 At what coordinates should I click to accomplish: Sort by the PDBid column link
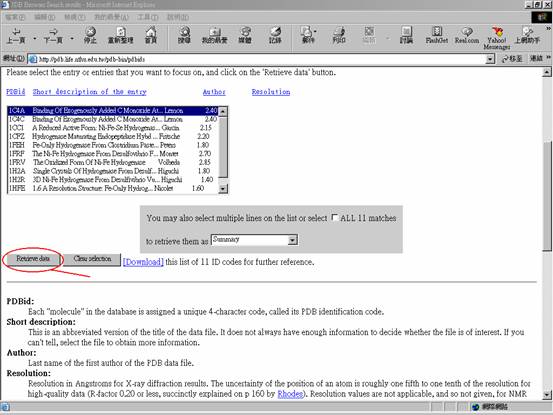16,92
